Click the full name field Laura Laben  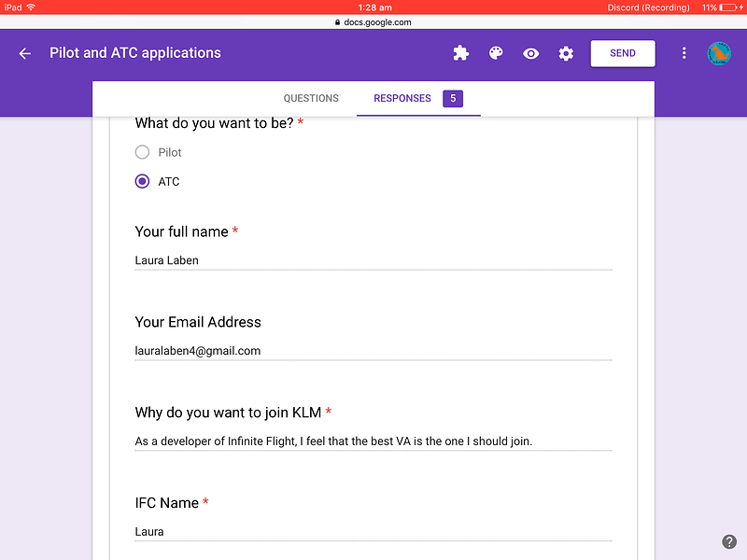(x=373, y=260)
